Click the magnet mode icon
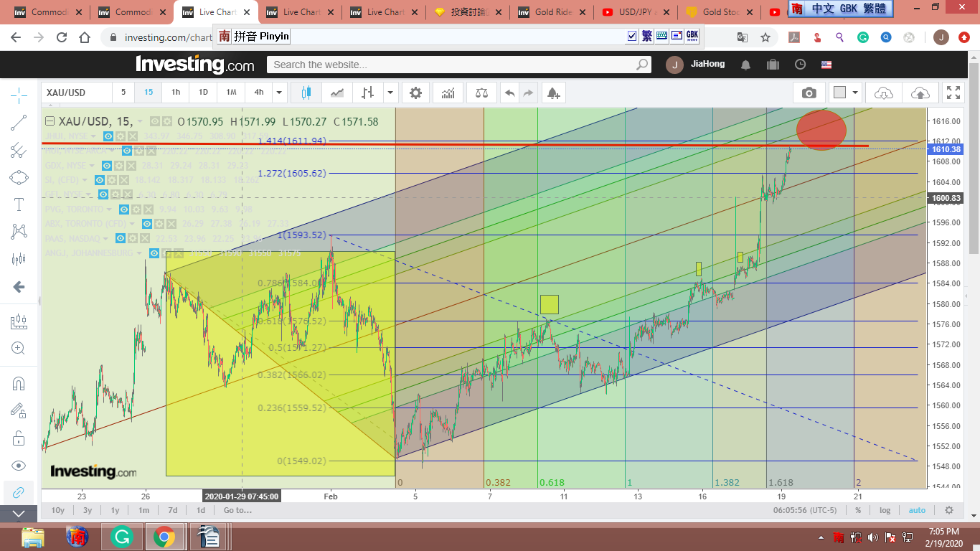The height and width of the screenshot is (551, 980). pyautogui.click(x=19, y=383)
